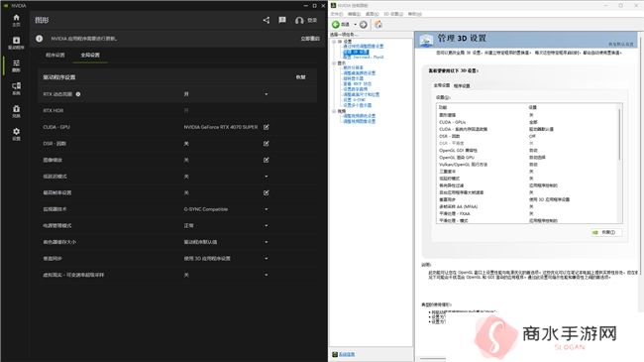This screenshot has height=362, width=644.
Task: Open the Desktop menu in Control Panel
Action: (373, 14)
